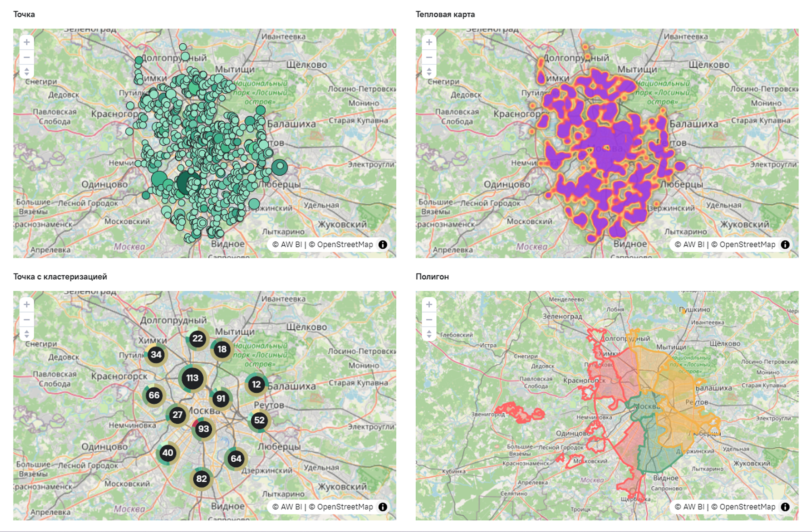Open the cluster labeled 22
The width and height of the screenshot is (812, 532).
click(x=197, y=339)
